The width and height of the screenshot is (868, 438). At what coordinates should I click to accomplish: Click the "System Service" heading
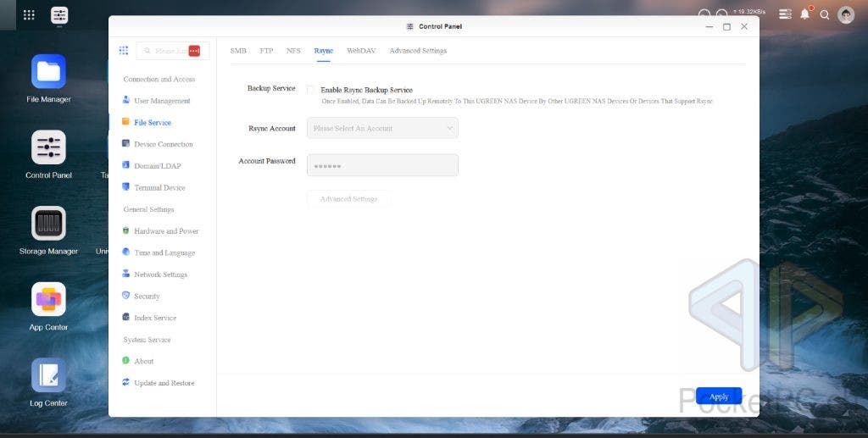coord(147,340)
